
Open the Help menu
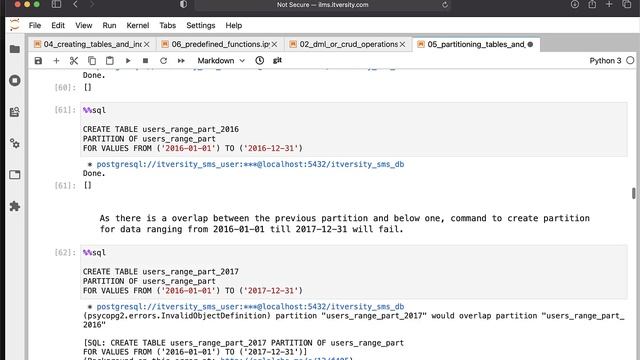pos(233,25)
